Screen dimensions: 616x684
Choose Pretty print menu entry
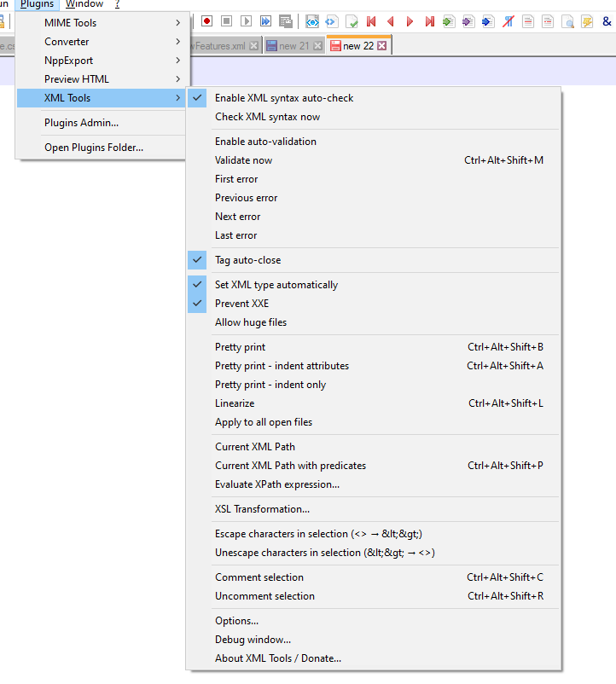[x=373, y=347]
